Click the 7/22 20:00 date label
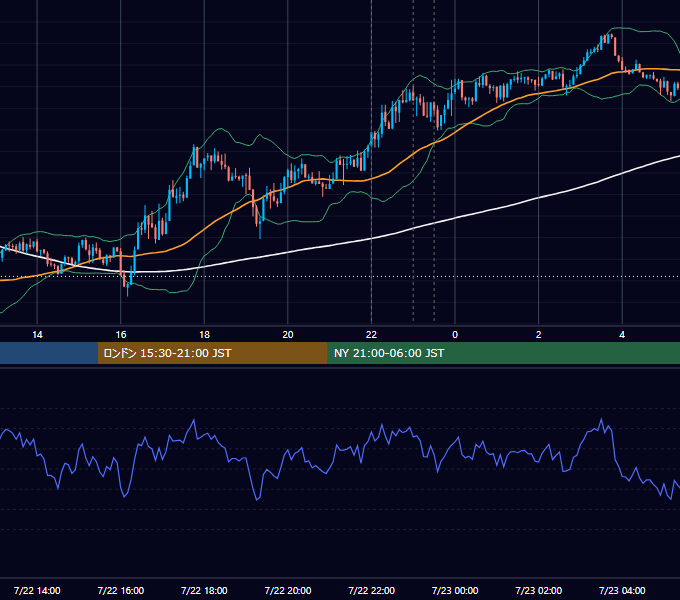 (288, 590)
